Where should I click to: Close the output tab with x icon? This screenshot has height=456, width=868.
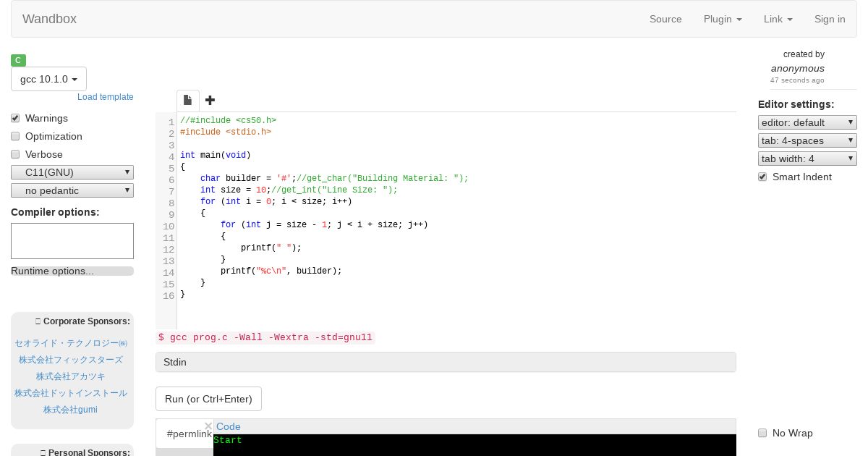[208, 426]
